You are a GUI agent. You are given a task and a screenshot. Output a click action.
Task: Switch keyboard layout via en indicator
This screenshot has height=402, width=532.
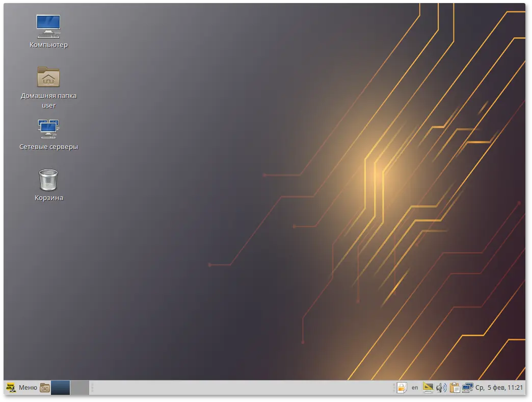pyautogui.click(x=415, y=388)
